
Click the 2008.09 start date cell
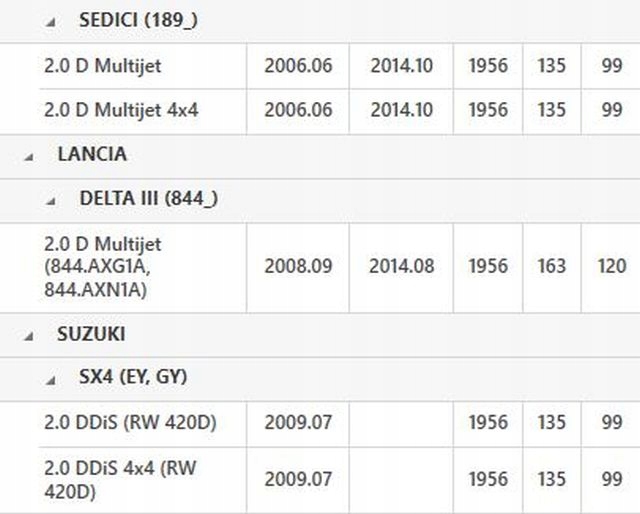(298, 267)
